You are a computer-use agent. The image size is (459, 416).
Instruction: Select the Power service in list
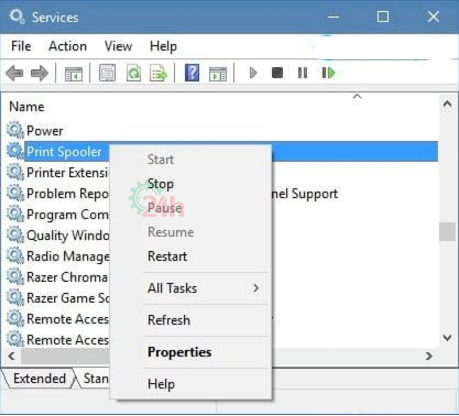coord(45,131)
